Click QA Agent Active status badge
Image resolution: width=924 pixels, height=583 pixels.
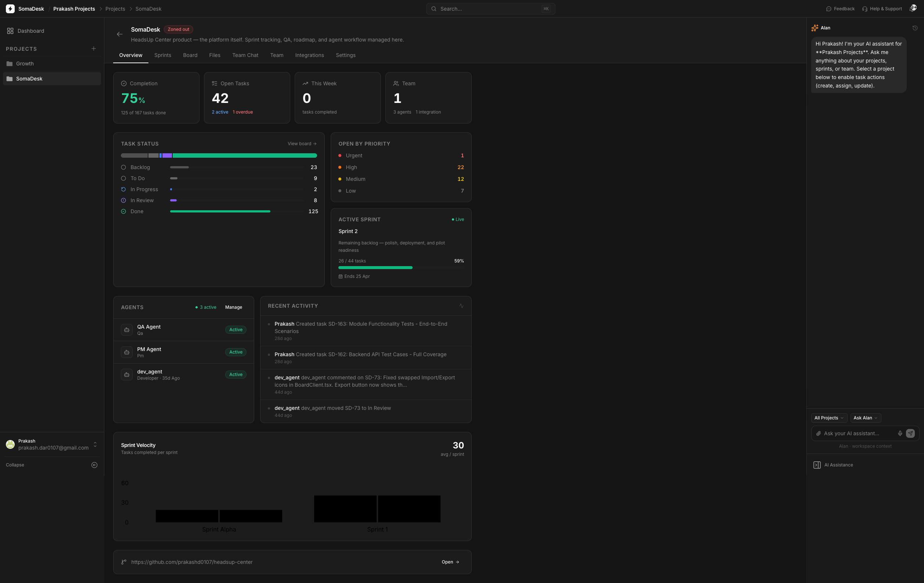(x=236, y=330)
